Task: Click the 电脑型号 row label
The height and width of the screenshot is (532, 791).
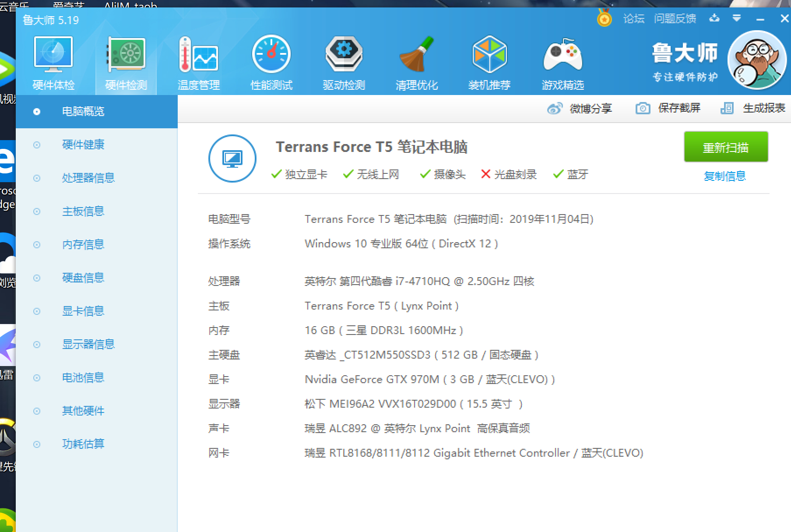Action: coord(229,219)
